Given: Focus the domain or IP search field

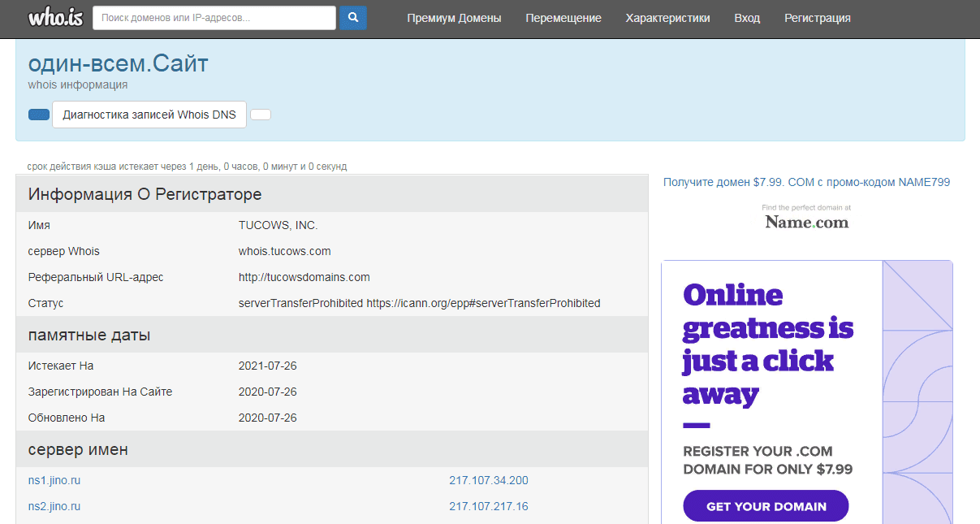Looking at the screenshot, I should pos(214,18).
